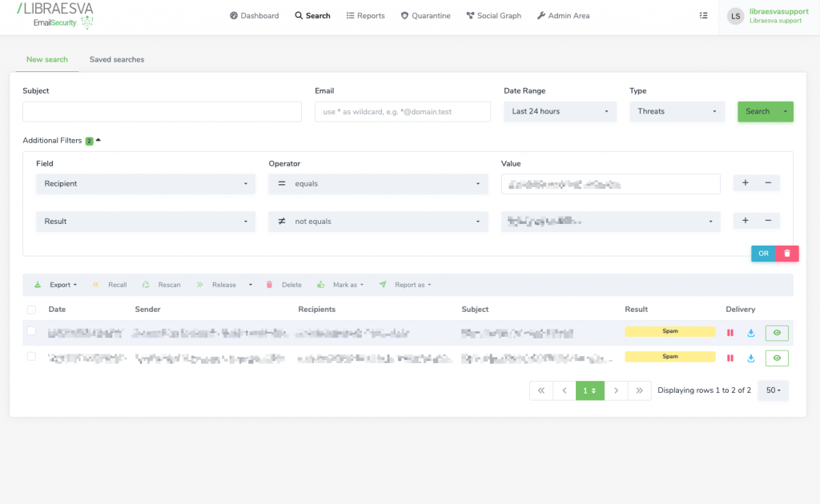Focus the Email wildcard input field
The image size is (820, 504).
pos(403,112)
